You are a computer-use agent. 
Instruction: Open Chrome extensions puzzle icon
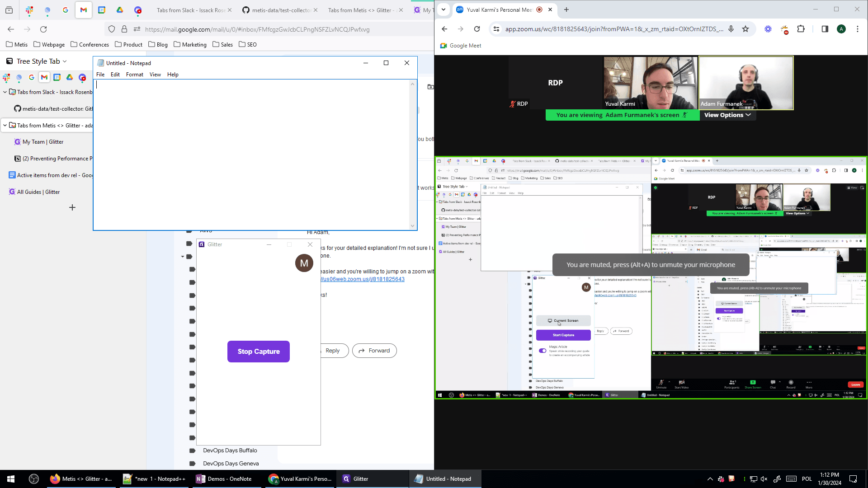pyautogui.click(x=801, y=29)
